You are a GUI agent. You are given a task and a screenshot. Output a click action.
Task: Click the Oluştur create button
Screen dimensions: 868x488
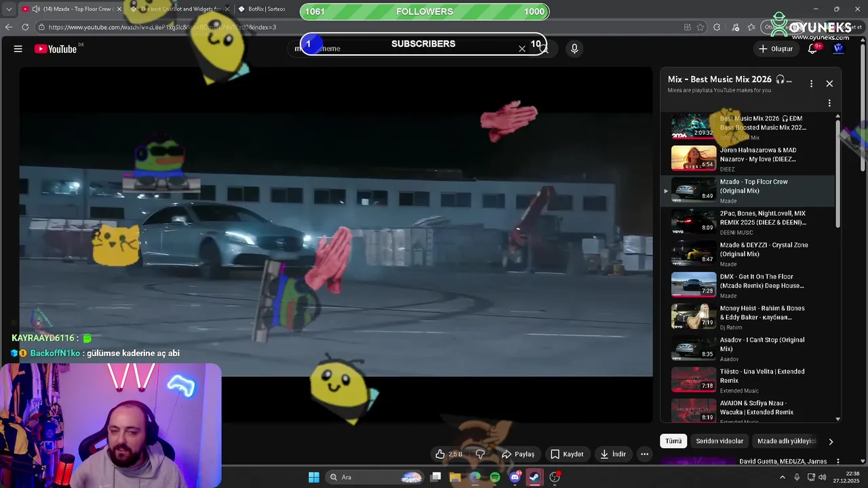pyautogui.click(x=775, y=49)
